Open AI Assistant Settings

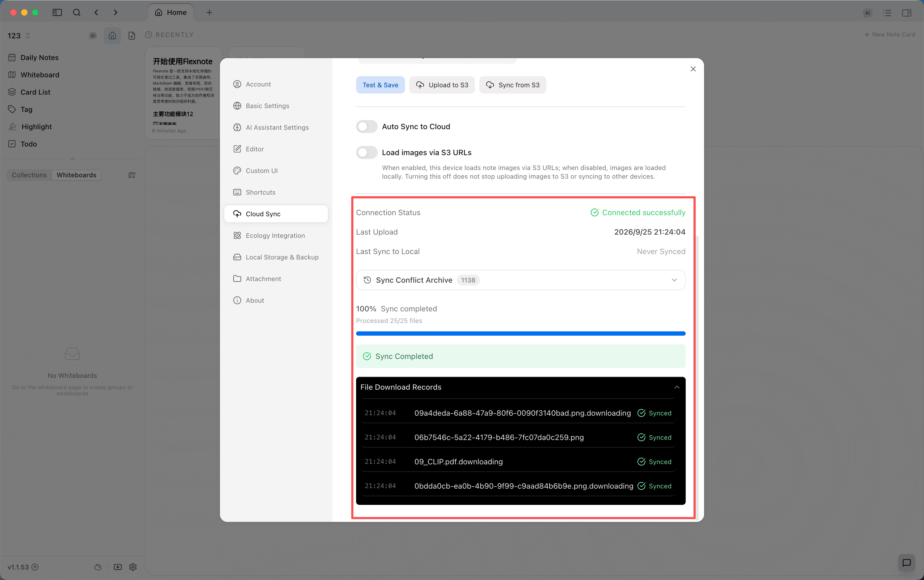pos(276,127)
